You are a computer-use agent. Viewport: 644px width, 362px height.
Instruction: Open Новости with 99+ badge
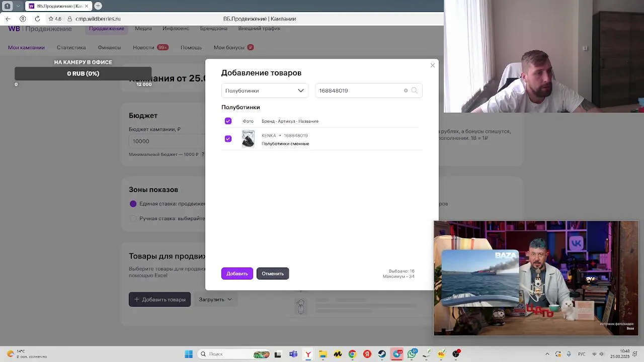(150, 47)
